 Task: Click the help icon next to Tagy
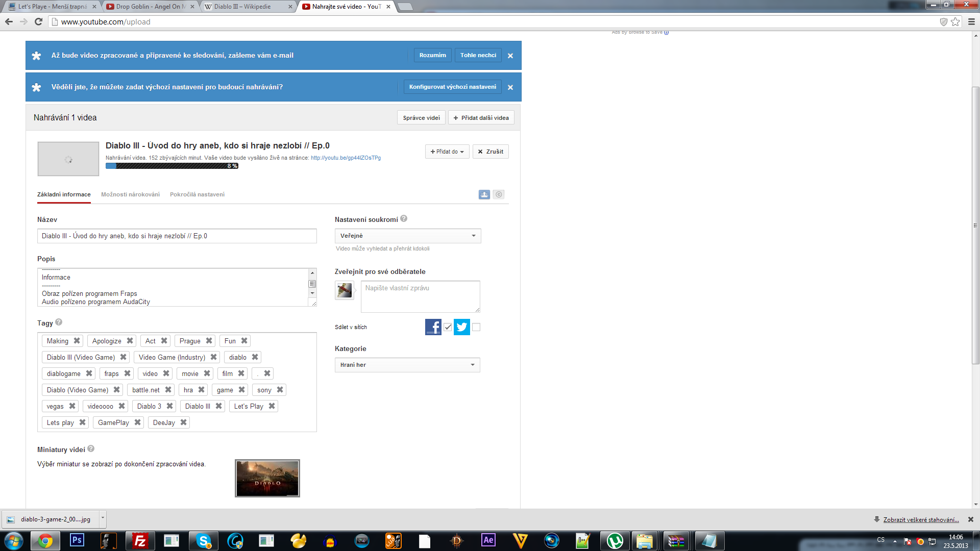pos(59,322)
